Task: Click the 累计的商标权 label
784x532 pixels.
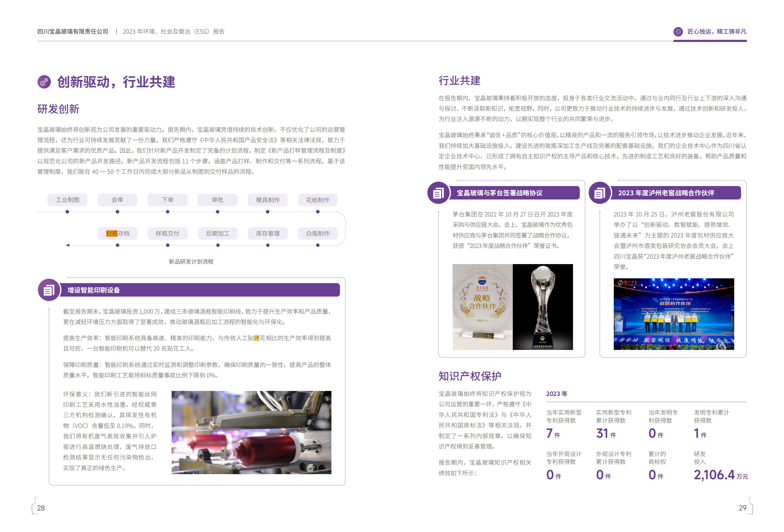Action: [x=657, y=458]
